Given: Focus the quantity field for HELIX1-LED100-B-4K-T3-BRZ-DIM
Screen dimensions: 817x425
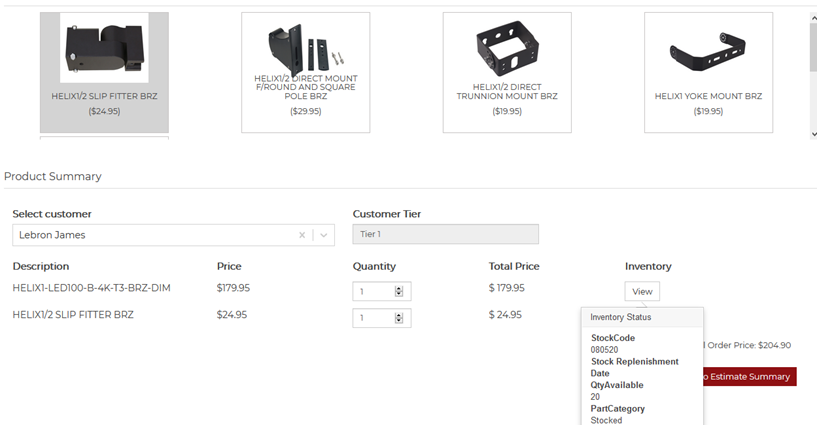Looking at the screenshot, I should tap(374, 291).
